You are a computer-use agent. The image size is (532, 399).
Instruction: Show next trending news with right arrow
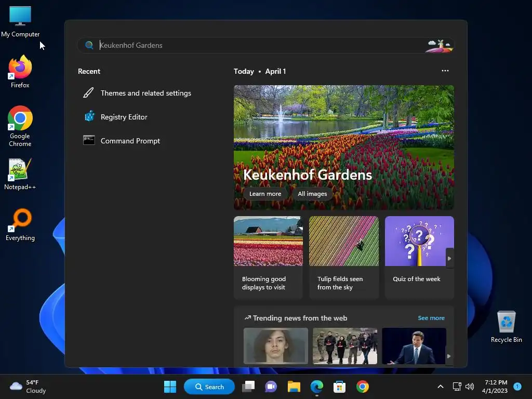[449, 356]
